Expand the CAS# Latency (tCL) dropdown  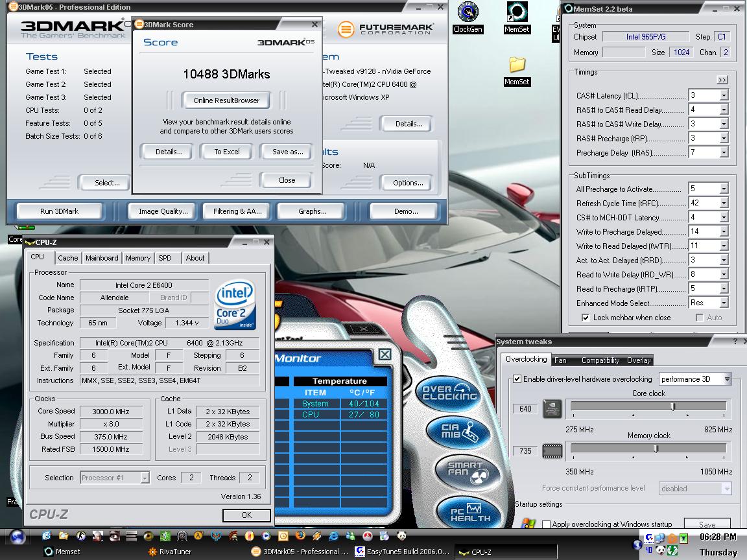(x=724, y=96)
